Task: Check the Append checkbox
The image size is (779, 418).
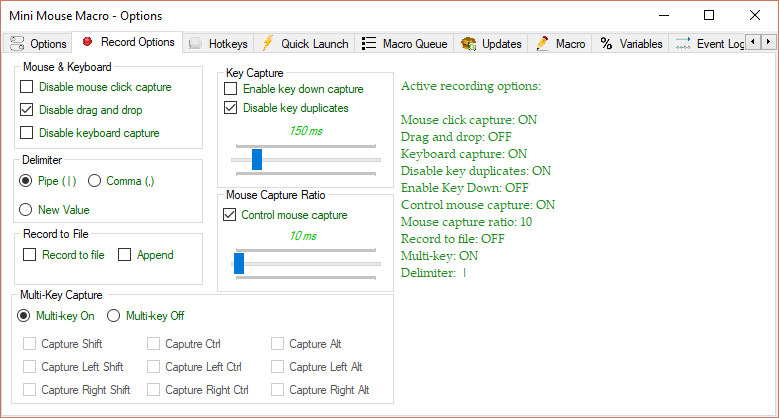Action: click(124, 255)
